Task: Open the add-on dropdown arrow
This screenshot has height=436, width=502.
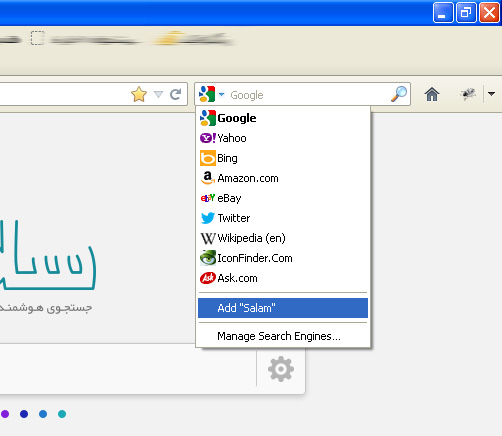Action: pos(491,94)
